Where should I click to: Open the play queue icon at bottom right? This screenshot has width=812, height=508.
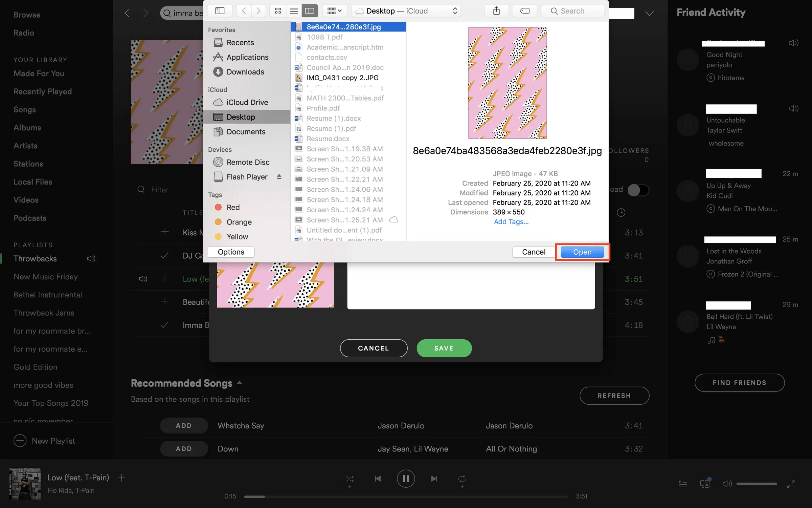(x=682, y=484)
